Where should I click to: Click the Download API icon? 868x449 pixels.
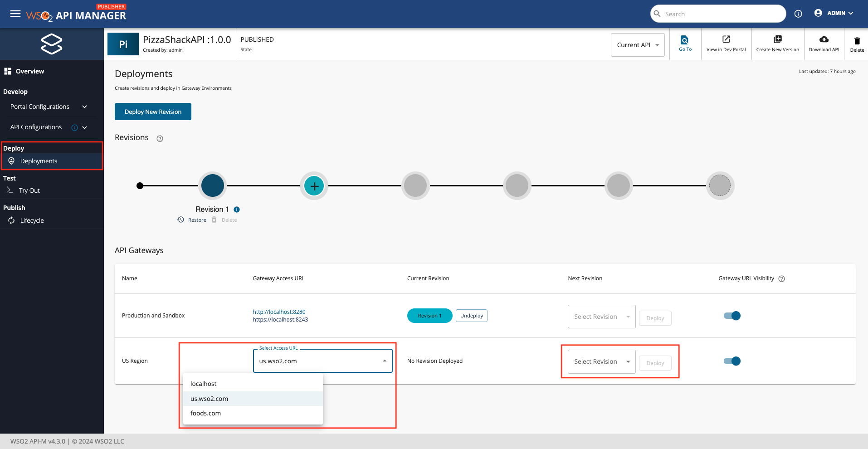pos(824,44)
